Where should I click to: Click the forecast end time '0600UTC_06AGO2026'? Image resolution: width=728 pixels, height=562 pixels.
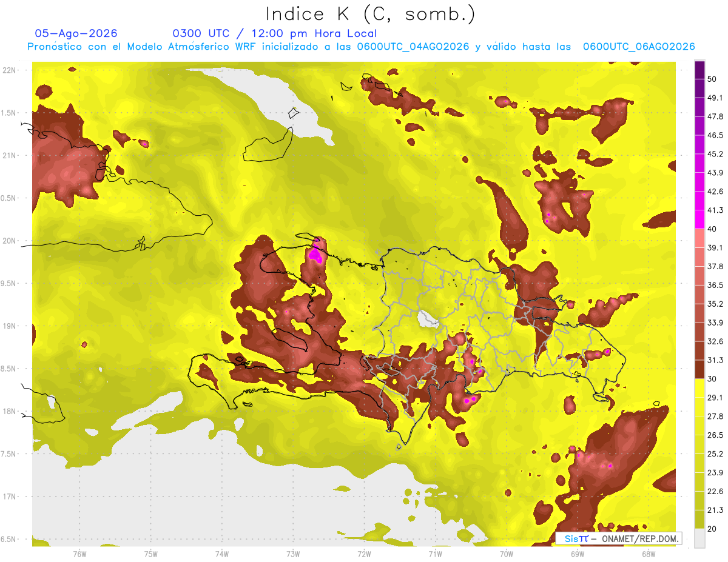[x=639, y=47]
